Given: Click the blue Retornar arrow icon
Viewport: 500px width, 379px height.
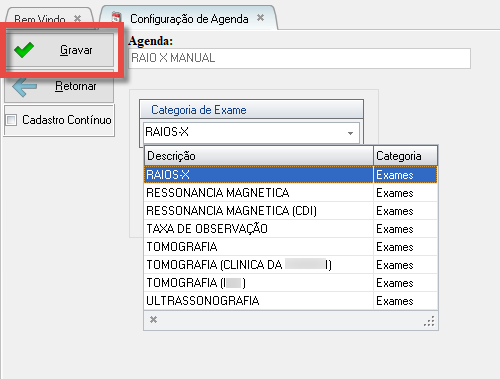Looking at the screenshot, I should click(24, 87).
